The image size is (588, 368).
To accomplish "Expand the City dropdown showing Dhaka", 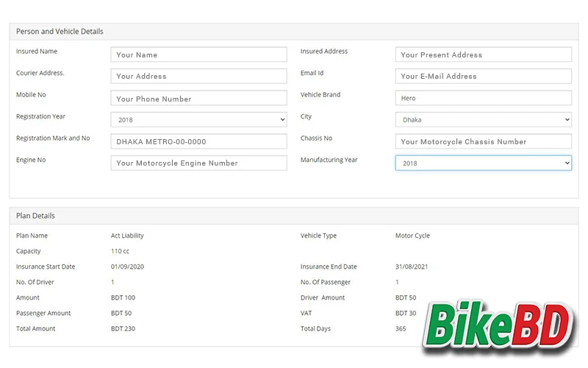I will click(483, 120).
